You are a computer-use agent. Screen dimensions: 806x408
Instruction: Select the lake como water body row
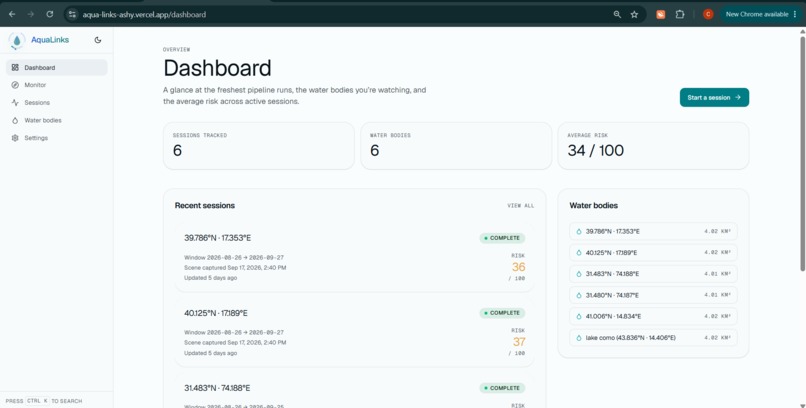pos(653,338)
